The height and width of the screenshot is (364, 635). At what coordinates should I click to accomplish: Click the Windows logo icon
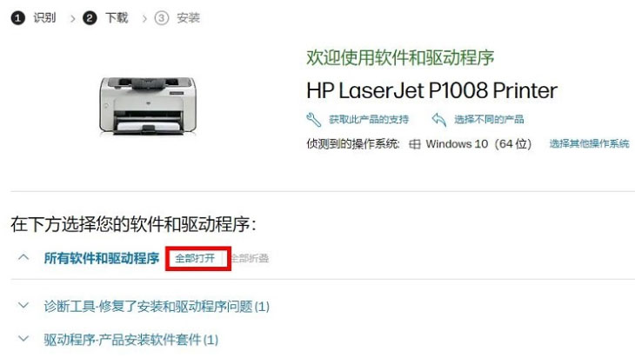point(415,144)
